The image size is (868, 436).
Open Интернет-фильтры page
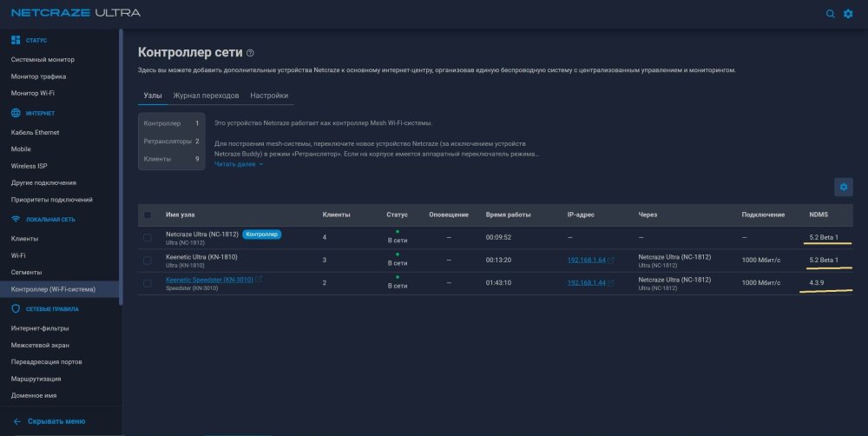[x=40, y=328]
